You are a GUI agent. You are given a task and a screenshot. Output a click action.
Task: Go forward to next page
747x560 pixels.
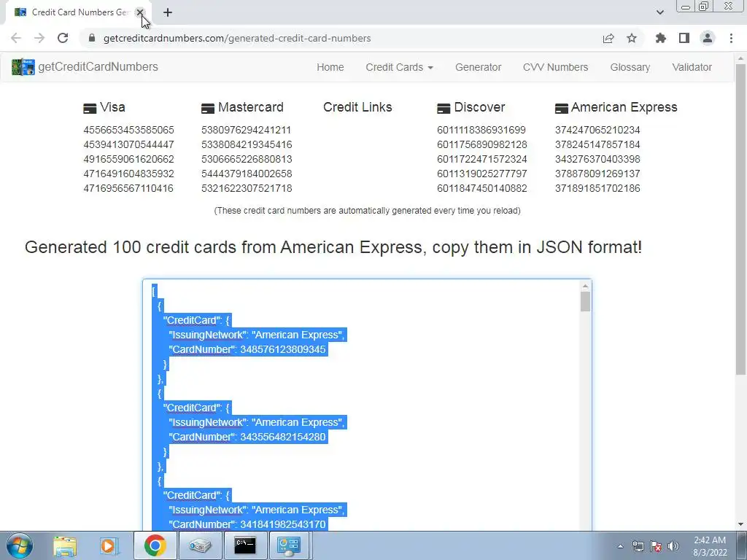click(x=39, y=38)
